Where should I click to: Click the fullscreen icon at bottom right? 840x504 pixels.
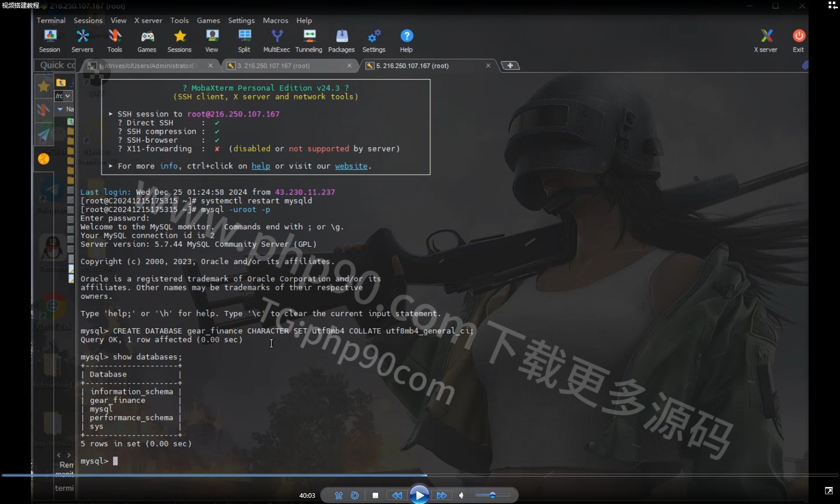pos(829,491)
